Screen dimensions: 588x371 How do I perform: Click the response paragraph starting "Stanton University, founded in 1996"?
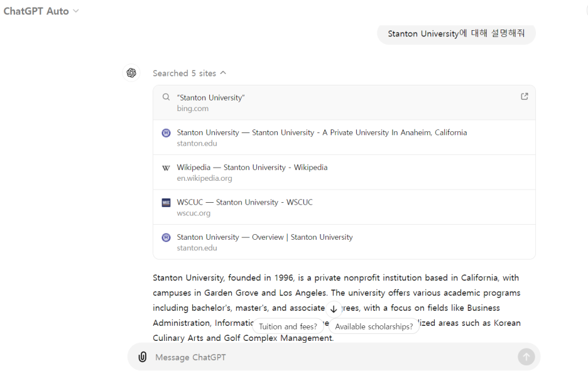[x=336, y=308]
